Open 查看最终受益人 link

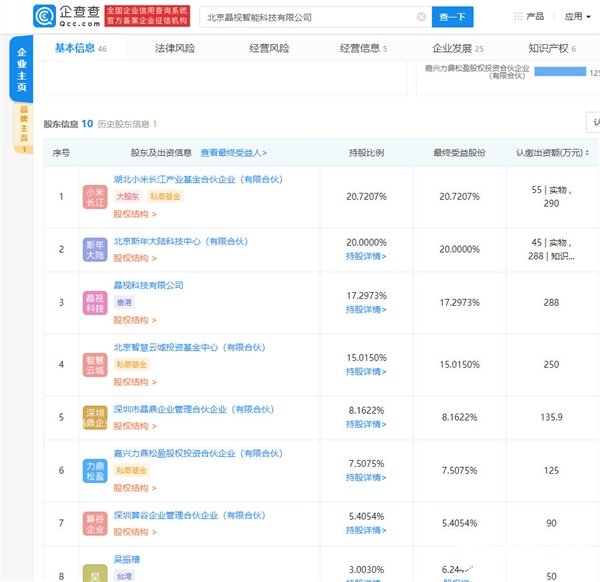[x=233, y=153]
